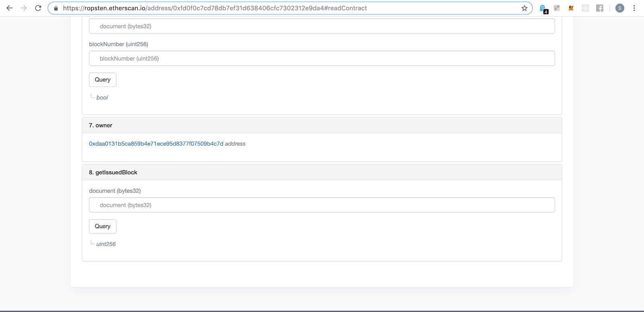The width and height of the screenshot is (644, 312).
Task: Focus the blockNumber (uint256) input field
Action: [x=322, y=58]
